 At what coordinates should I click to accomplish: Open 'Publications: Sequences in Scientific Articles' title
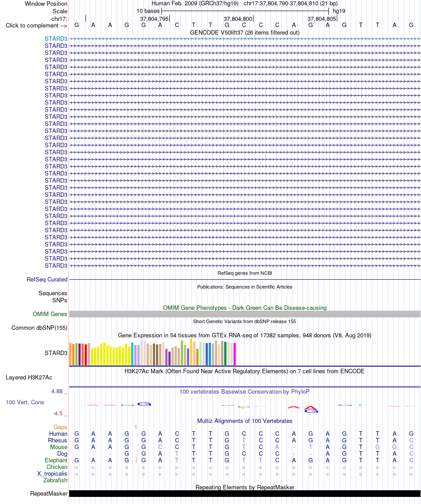245,287
